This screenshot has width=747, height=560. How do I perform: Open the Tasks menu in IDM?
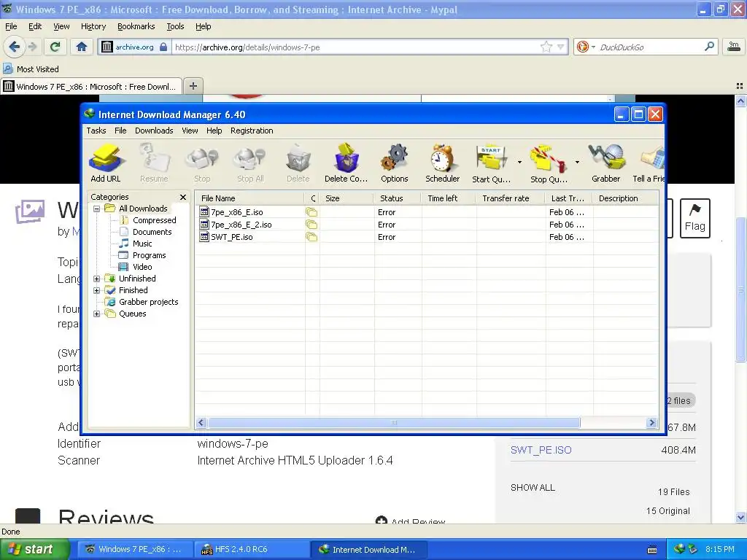point(96,131)
